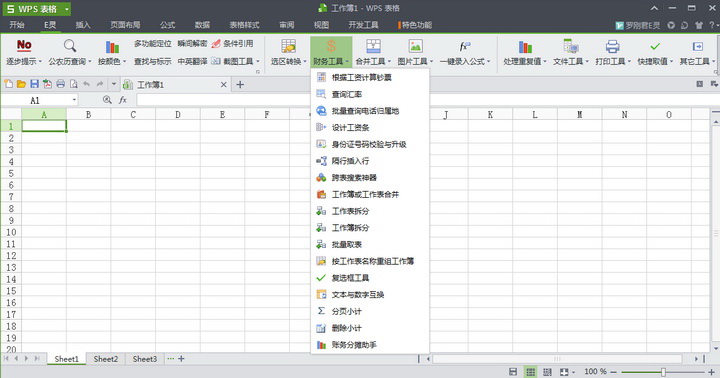Expand the 逐步提示 dropdown arrow
The height and width of the screenshot is (378, 720).
(x=40, y=62)
